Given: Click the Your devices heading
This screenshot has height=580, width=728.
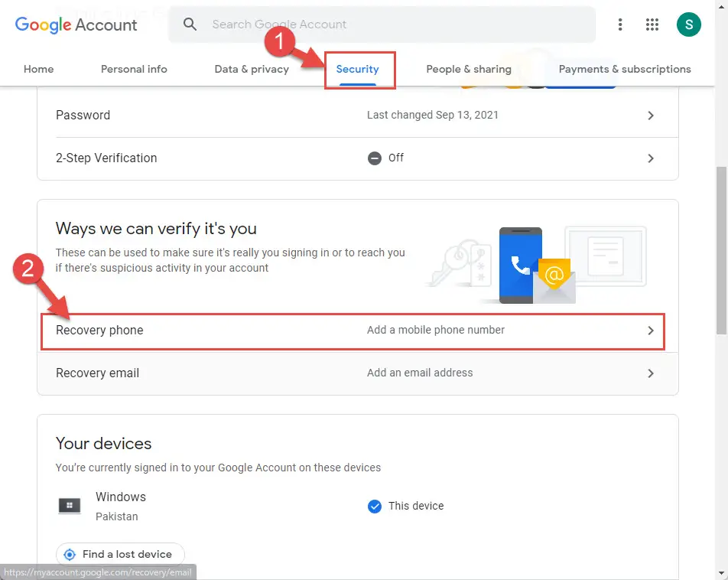Looking at the screenshot, I should click(103, 444).
